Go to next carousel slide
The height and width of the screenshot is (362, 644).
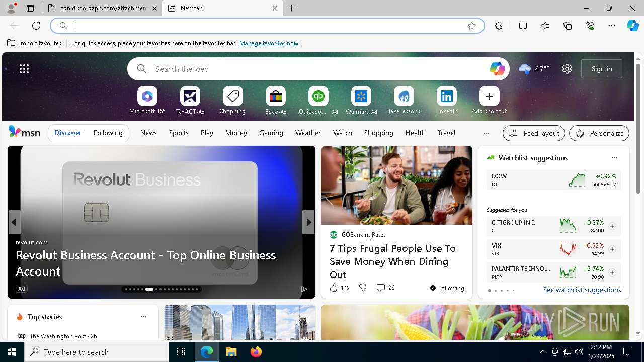tap(308, 222)
